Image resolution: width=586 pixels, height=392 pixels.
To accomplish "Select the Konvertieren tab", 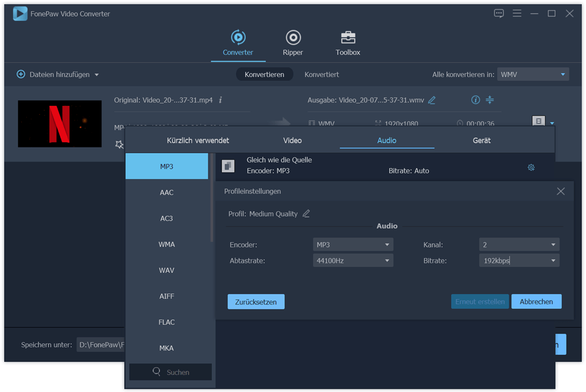I will (264, 74).
